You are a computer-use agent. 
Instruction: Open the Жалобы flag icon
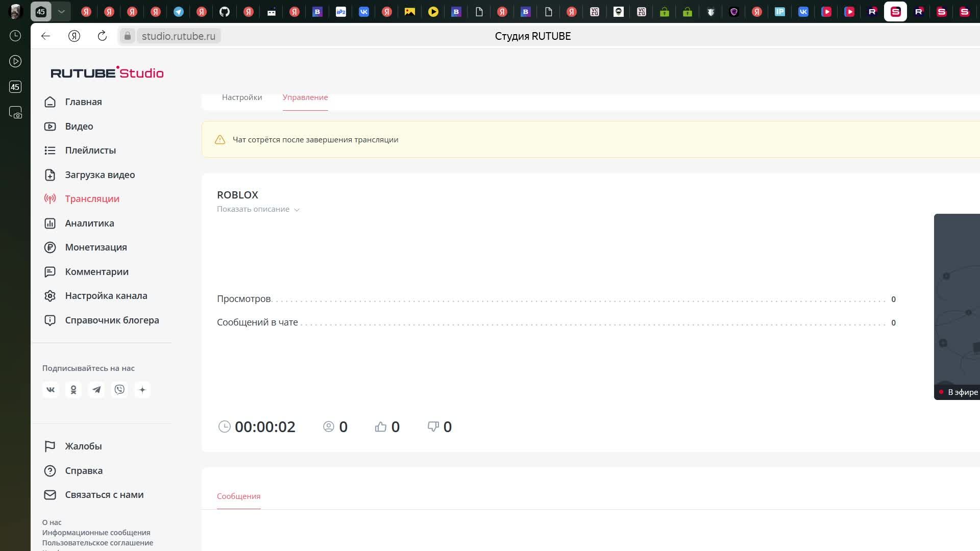50,446
